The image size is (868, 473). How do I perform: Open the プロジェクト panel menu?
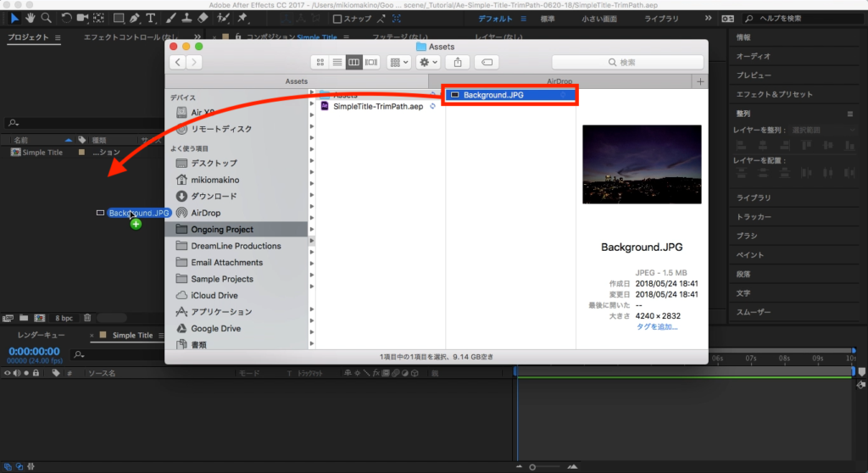58,37
